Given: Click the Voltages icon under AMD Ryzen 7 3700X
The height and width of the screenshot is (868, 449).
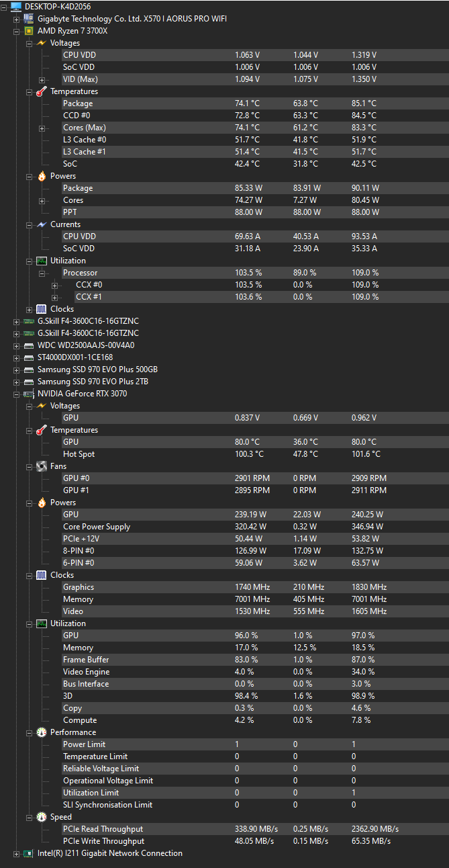Looking at the screenshot, I should click(42, 43).
